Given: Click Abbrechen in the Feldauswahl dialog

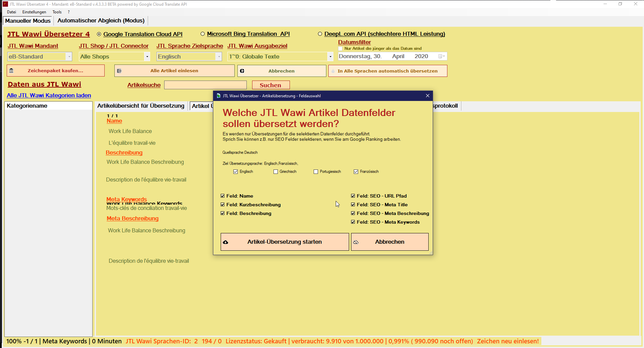Looking at the screenshot, I should coord(390,242).
